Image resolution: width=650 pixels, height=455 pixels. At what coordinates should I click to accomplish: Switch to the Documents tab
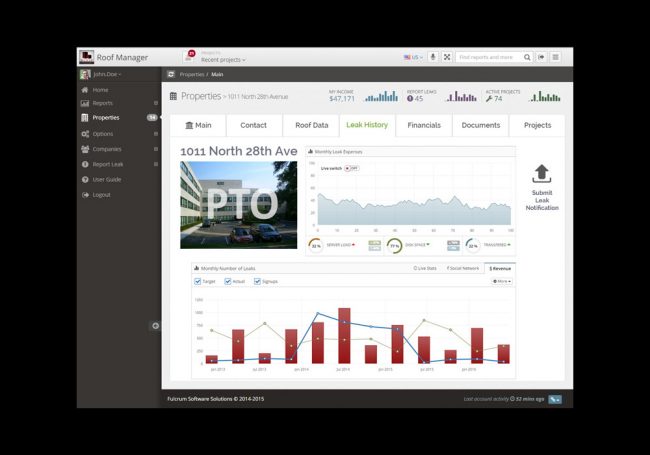coord(481,125)
